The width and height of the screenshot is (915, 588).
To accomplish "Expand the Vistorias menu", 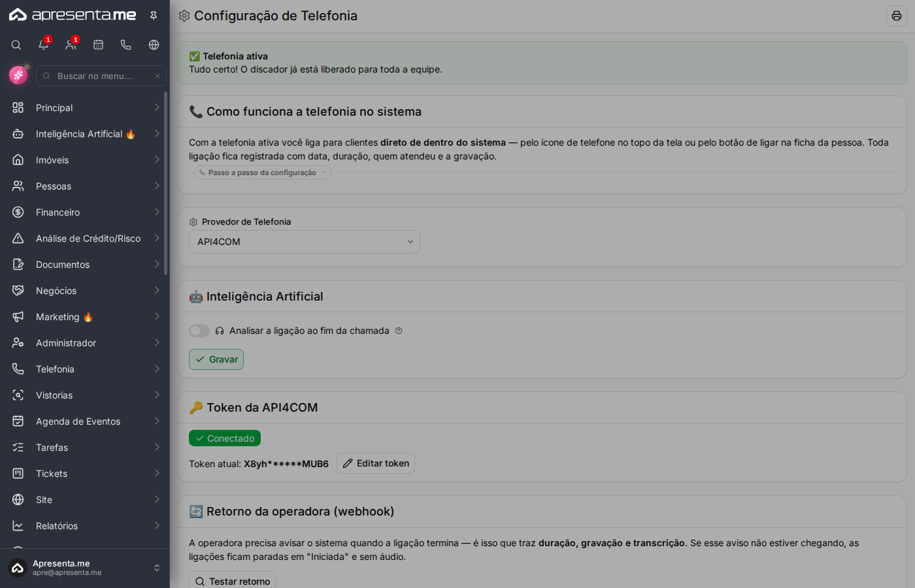I will [85, 395].
